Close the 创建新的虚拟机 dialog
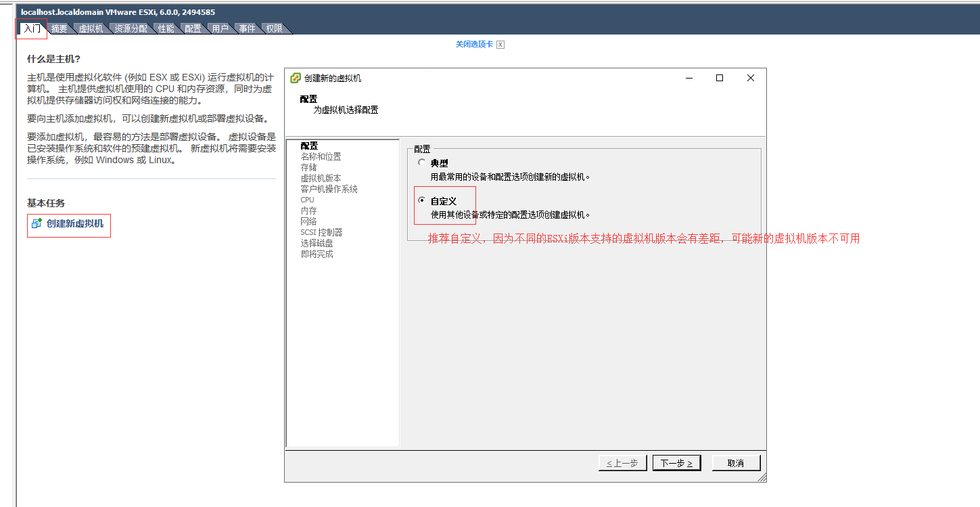980x507 pixels. coord(751,78)
